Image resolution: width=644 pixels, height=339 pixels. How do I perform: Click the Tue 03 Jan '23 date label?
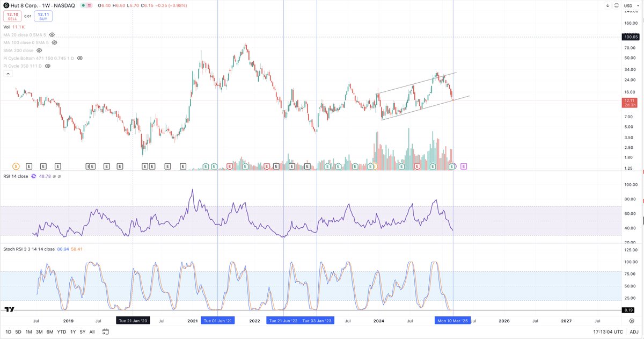(317, 321)
